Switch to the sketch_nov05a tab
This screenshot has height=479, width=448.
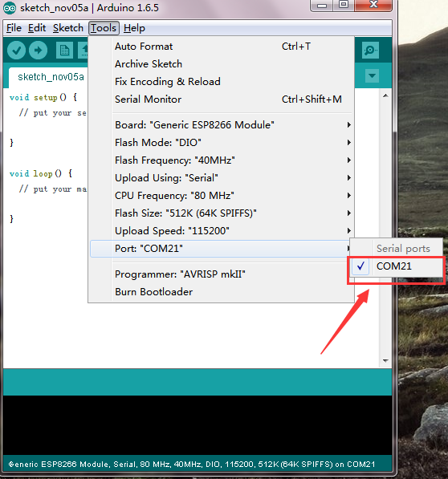49,77
